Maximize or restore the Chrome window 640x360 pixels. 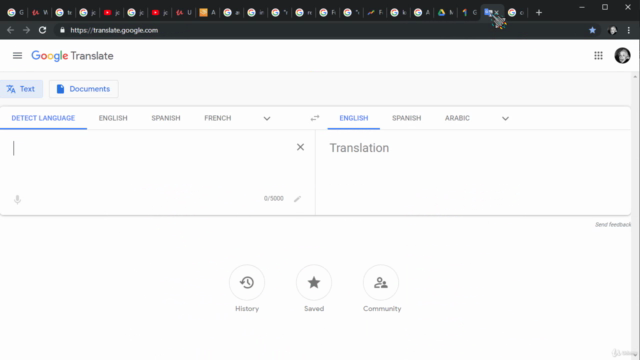tap(605, 7)
